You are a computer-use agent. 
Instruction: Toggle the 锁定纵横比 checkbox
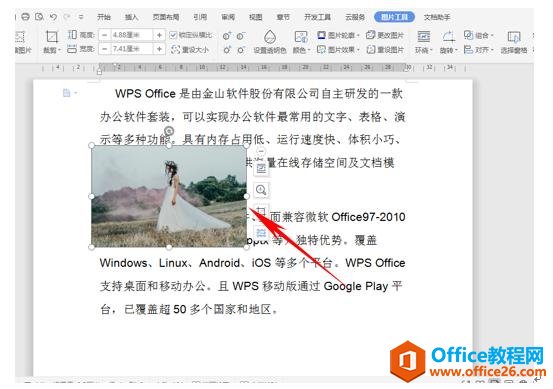tap(173, 35)
